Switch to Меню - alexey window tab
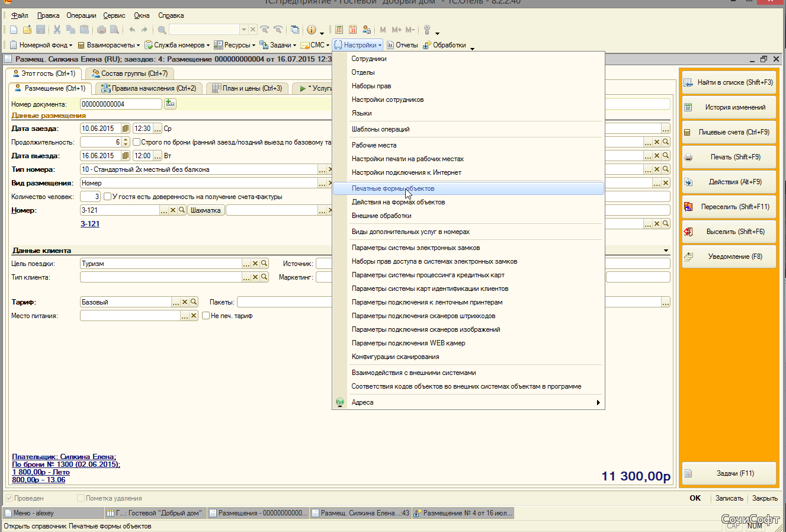Image resolution: width=786 pixels, height=532 pixels. click(53, 513)
